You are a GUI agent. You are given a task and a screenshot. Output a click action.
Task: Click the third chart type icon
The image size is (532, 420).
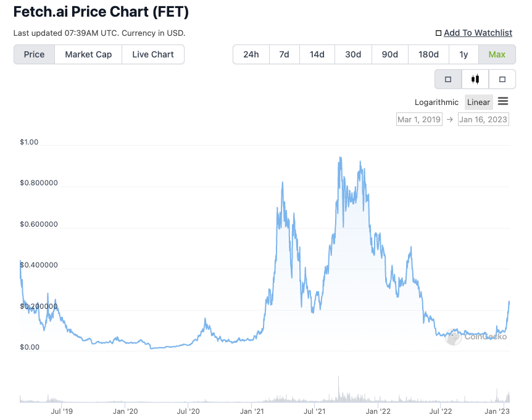pyautogui.click(x=501, y=79)
